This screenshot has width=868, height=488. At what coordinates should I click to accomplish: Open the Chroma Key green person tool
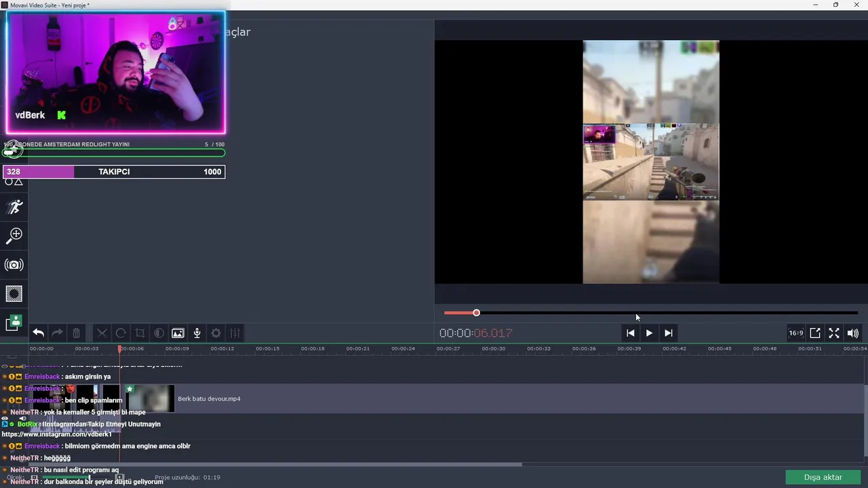[x=14, y=323]
